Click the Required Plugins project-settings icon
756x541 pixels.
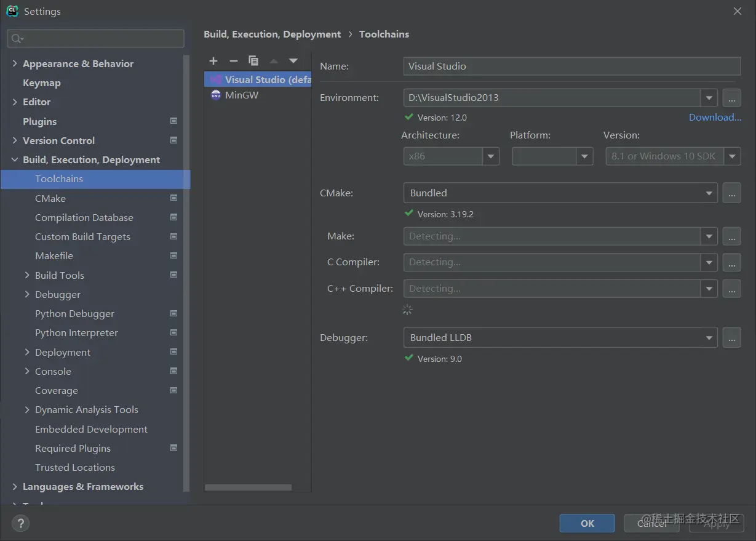click(173, 448)
